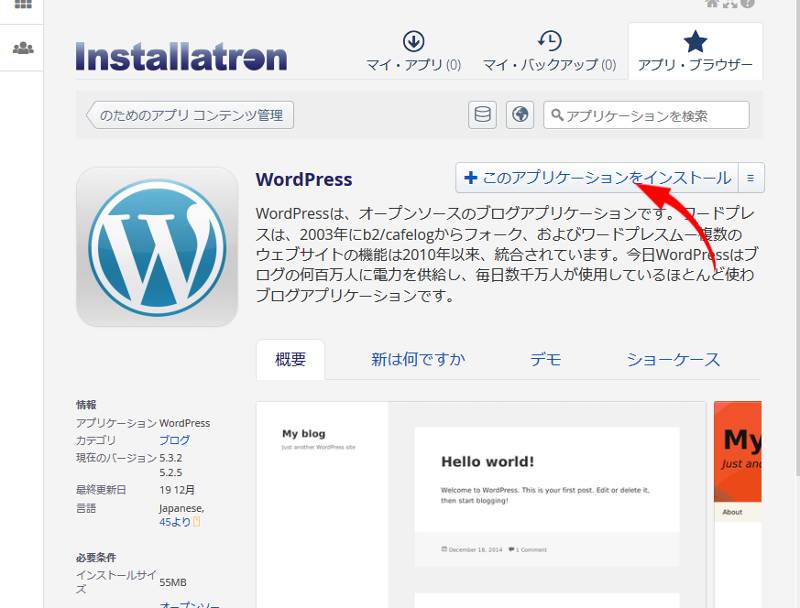Screen dimensions: 800x608
Task: Open the My blog screenshot preview
Action: click(481, 504)
